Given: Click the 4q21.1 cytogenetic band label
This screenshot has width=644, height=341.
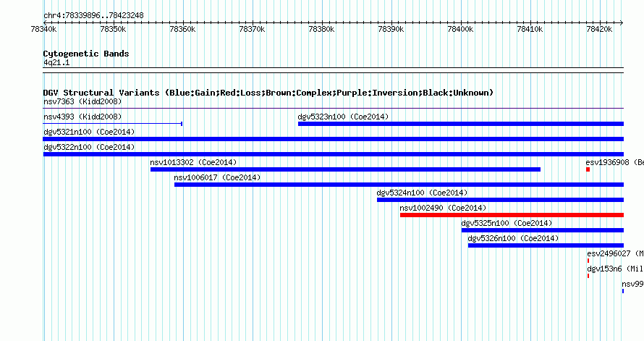Looking at the screenshot, I should pyautogui.click(x=56, y=62).
